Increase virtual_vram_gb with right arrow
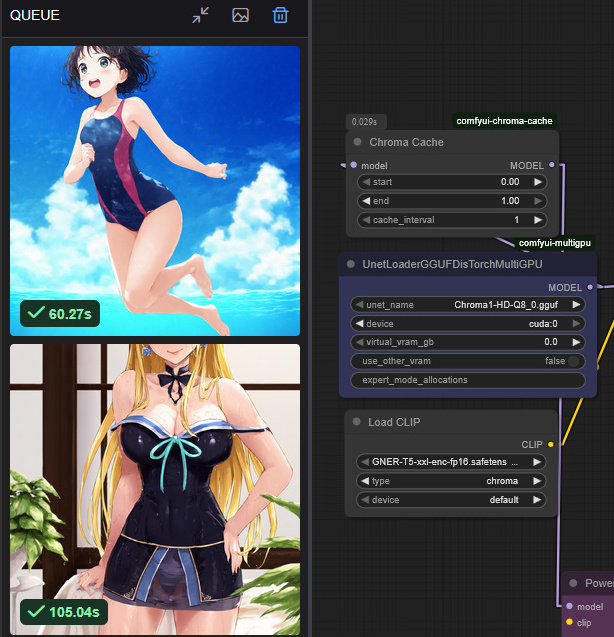 click(x=576, y=342)
